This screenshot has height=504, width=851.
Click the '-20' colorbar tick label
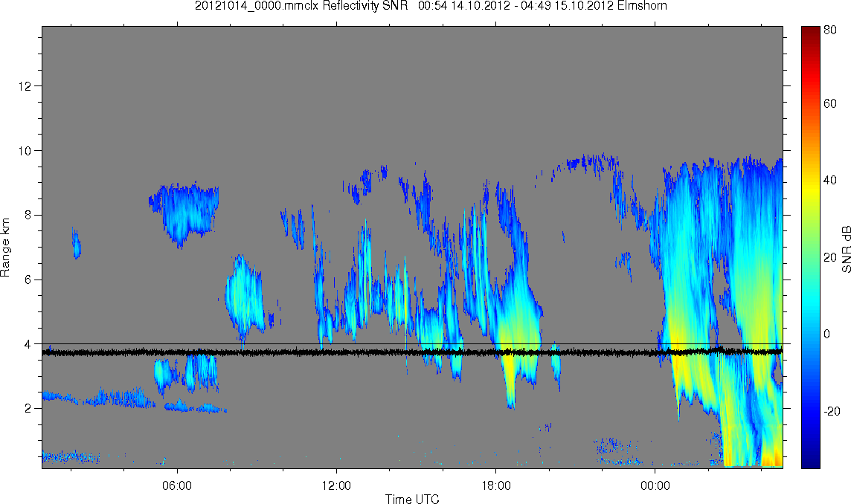click(832, 410)
